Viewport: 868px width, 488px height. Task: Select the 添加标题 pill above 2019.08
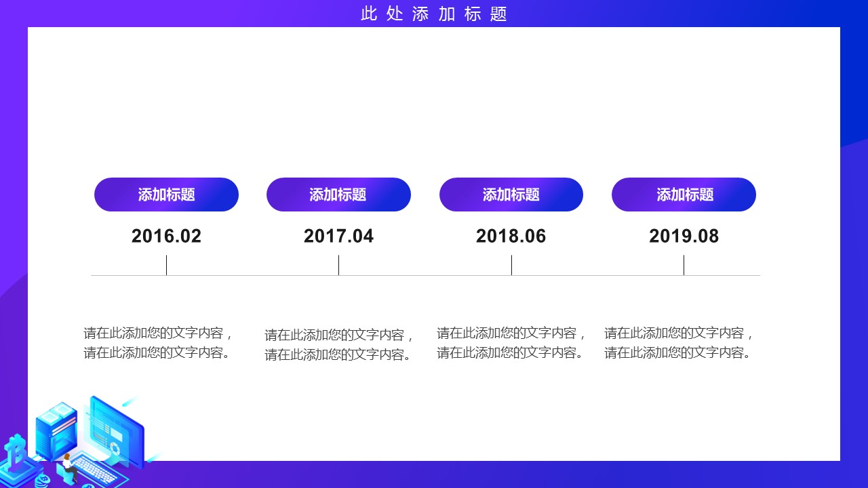684,195
